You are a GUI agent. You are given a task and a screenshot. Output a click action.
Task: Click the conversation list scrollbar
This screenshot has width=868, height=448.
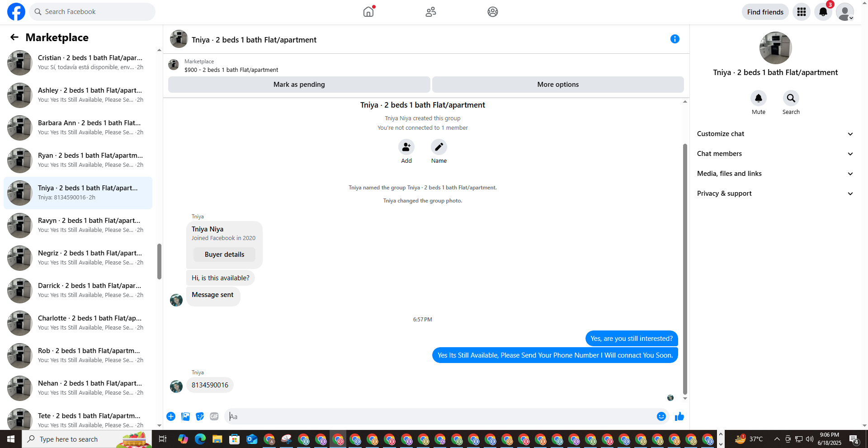(x=159, y=261)
